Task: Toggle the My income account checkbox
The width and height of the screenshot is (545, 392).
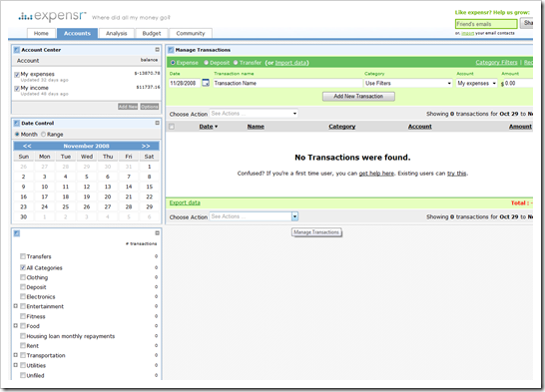Action: (x=17, y=89)
